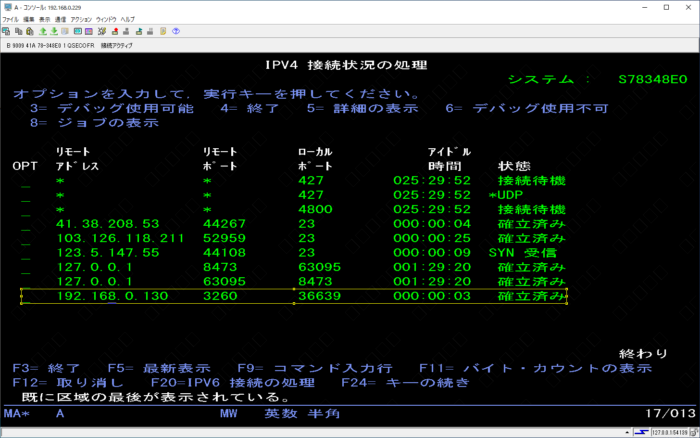Click F24= キーの続き label
Image resolution: width=700 pixels, height=438 pixels.
click(405, 383)
